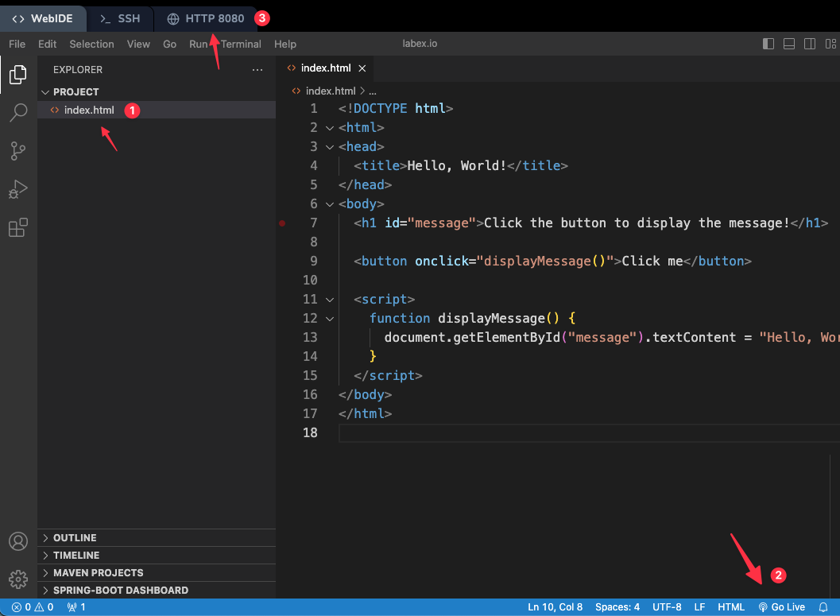Click HTML language mode in status bar
Viewport: 840px width, 616px height.
[x=730, y=606]
